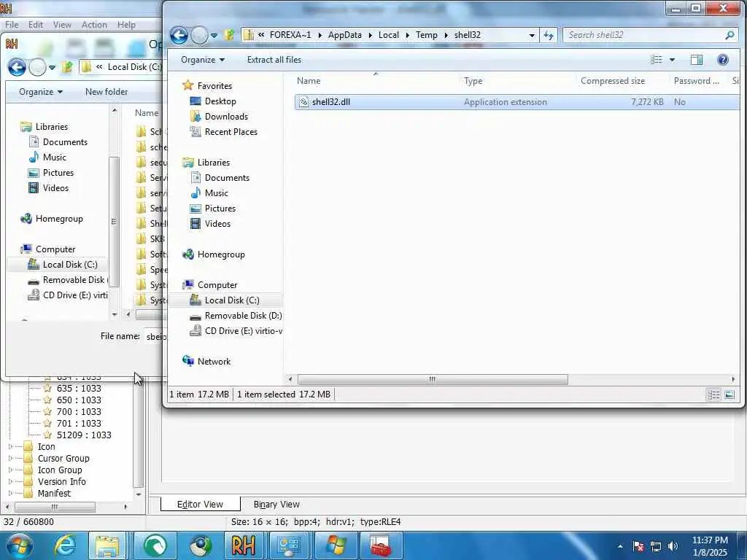Switch to large icons view in status bar

click(729, 394)
